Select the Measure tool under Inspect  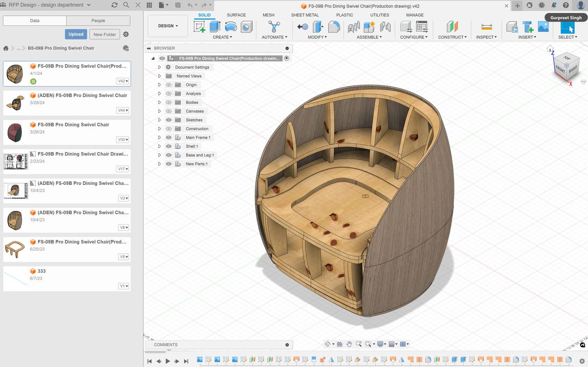486,27
